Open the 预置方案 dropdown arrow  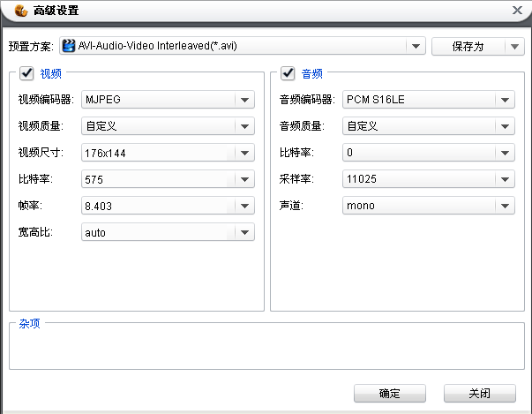point(416,46)
